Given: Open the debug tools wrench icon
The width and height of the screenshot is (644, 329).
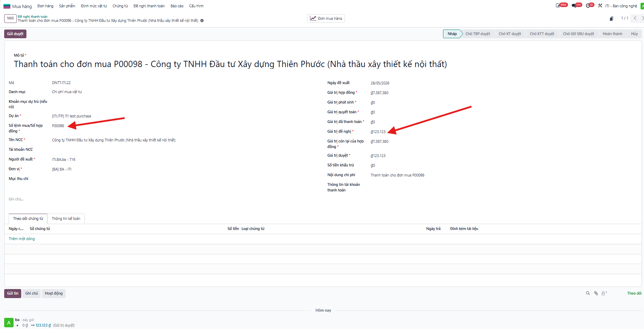Looking at the screenshot, I should [600, 6].
